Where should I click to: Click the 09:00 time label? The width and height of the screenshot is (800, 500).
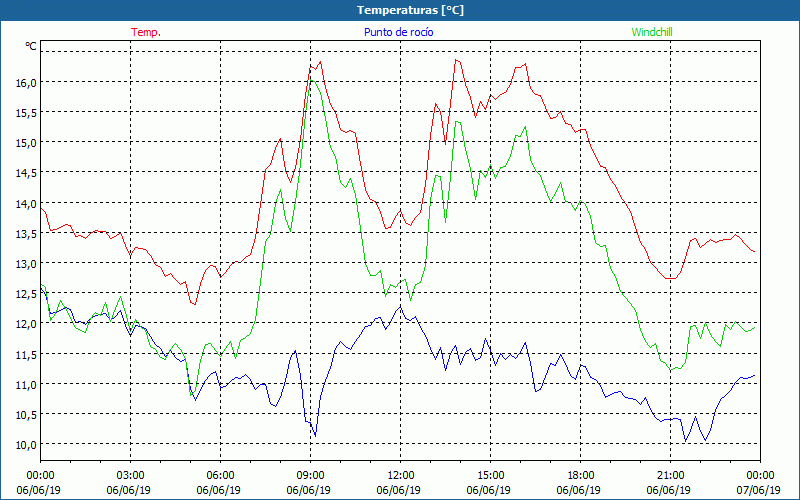(x=310, y=476)
